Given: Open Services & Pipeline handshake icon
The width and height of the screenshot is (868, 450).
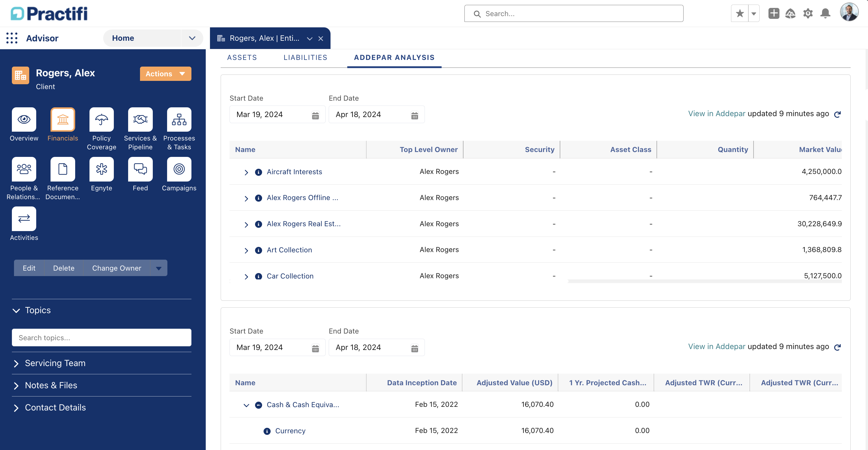Looking at the screenshot, I should click(140, 119).
